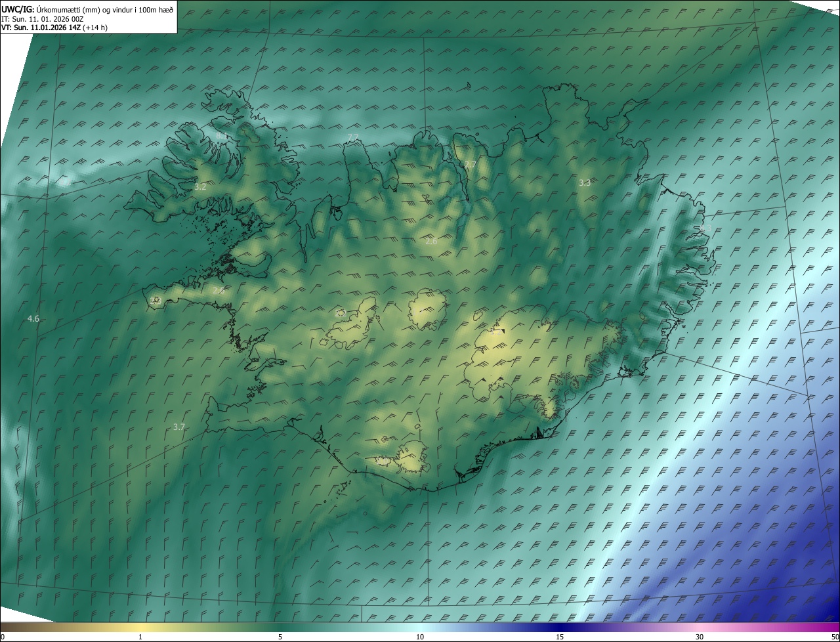Click the 2.6 label near the Snæfellsnes peninsula
Screen dimensions: 840x642
point(219,290)
